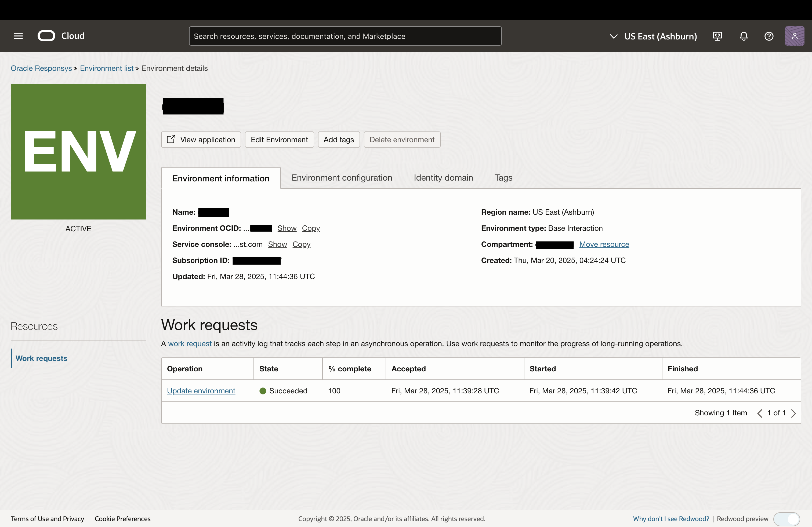Open the user profile avatar menu

coord(794,36)
